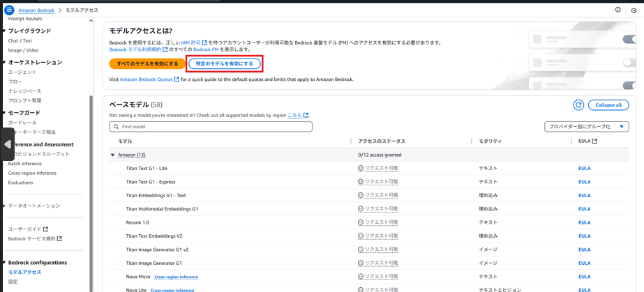
Task: Open プロンプト管理 in sidebar
Action: pos(24,100)
